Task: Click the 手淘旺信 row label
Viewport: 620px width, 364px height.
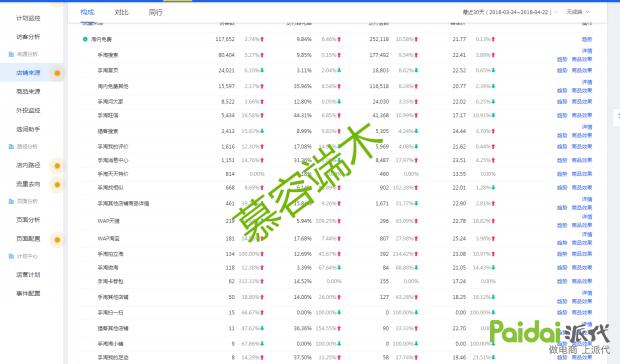Action: (x=108, y=115)
